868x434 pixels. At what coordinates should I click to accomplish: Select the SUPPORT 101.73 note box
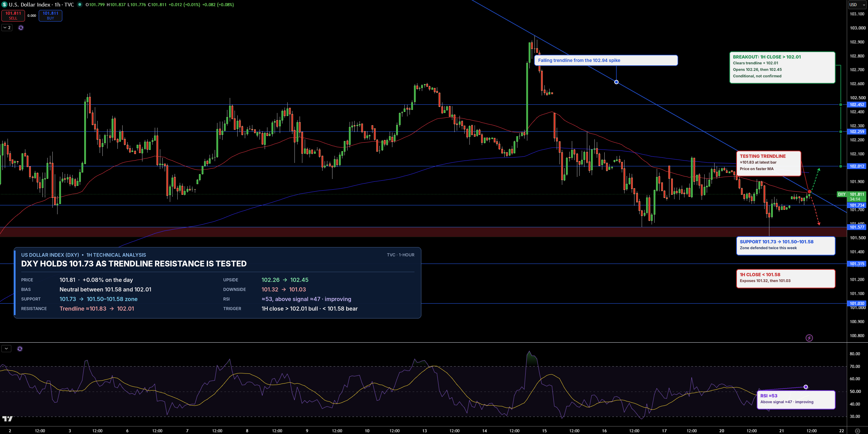785,245
